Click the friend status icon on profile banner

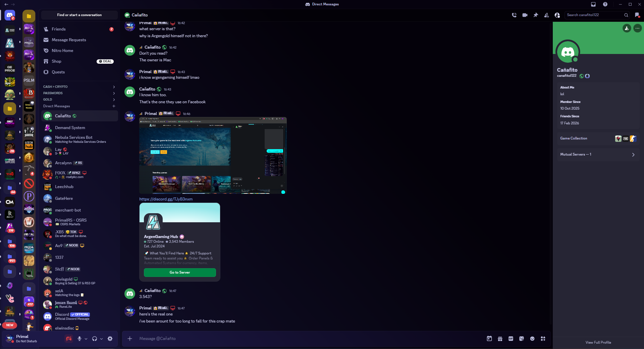coord(627,28)
